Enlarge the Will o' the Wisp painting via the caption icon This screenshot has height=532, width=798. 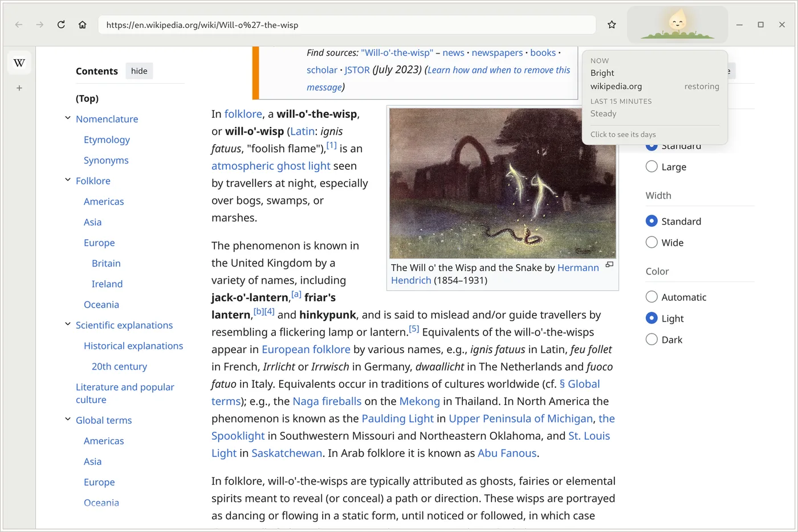(x=609, y=265)
